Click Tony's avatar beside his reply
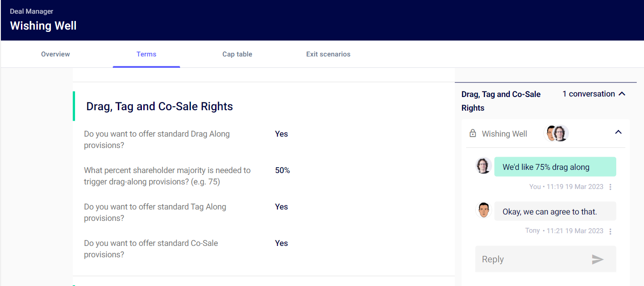The height and width of the screenshot is (286, 644). pyautogui.click(x=483, y=210)
